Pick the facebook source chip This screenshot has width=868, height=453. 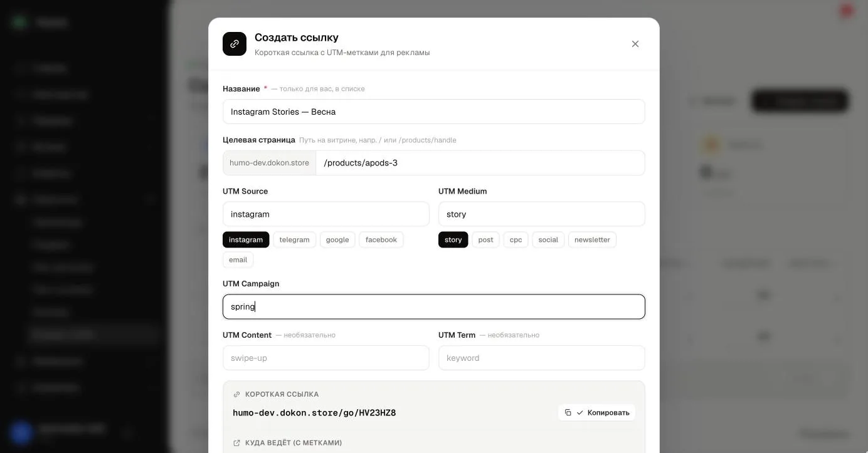(381, 240)
